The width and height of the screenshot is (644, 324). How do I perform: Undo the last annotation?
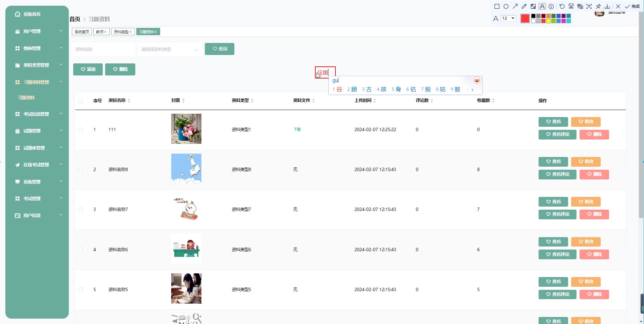pos(562,6)
